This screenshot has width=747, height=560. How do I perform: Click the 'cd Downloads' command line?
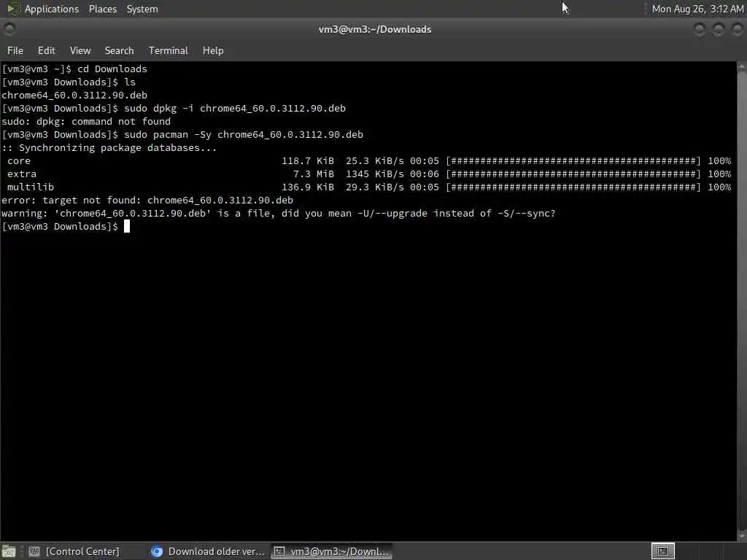click(74, 69)
